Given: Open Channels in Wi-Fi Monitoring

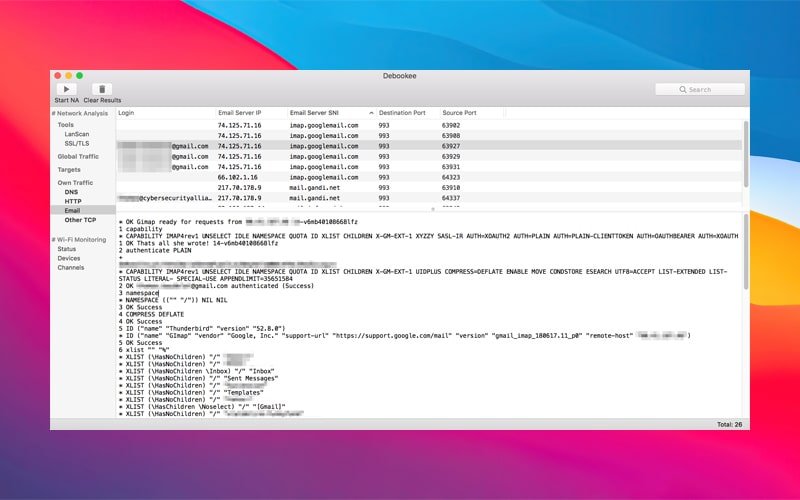Looking at the screenshot, I should coord(71,268).
